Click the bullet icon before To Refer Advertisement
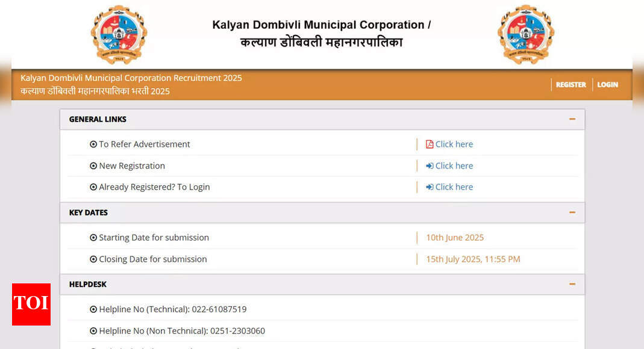Image resolution: width=644 pixels, height=349 pixels. click(x=93, y=144)
